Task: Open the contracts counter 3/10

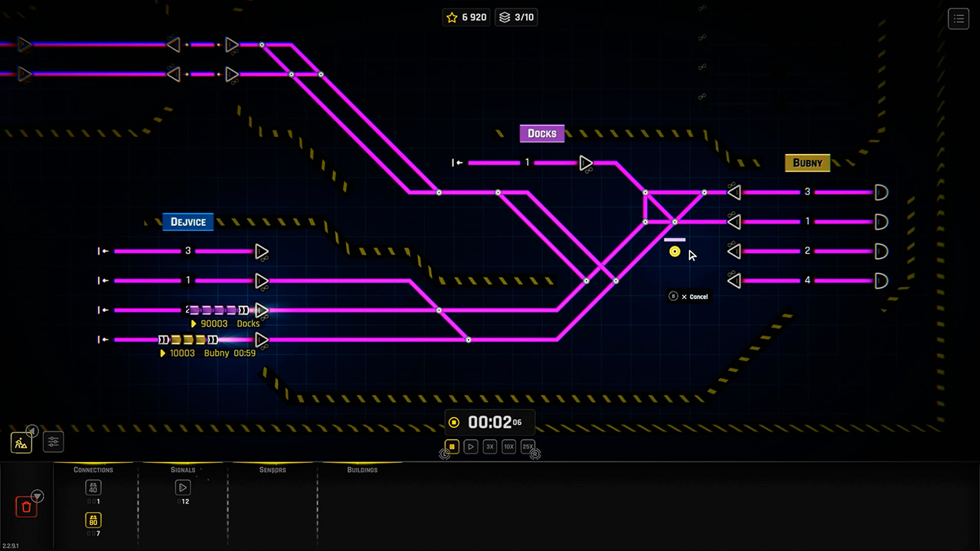Action: coord(516,17)
